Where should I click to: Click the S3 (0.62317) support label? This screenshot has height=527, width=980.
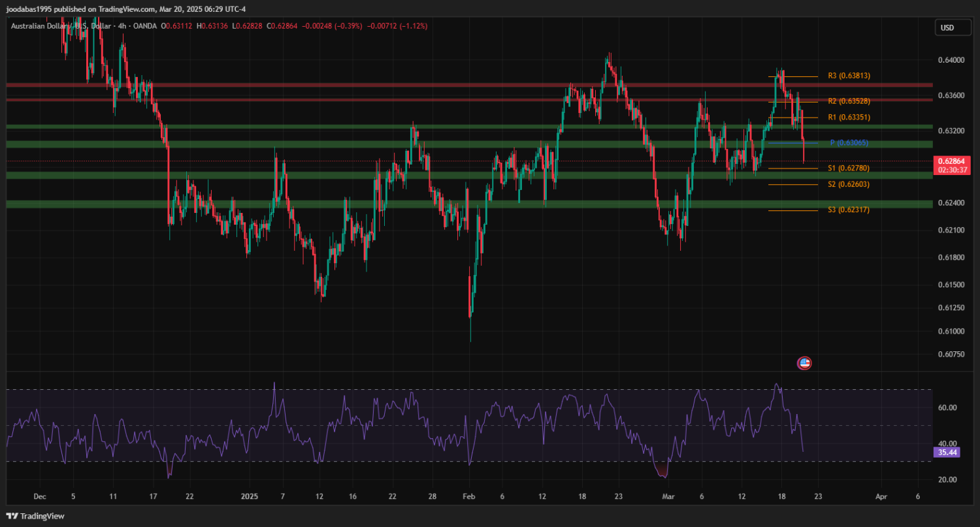pyautogui.click(x=849, y=210)
